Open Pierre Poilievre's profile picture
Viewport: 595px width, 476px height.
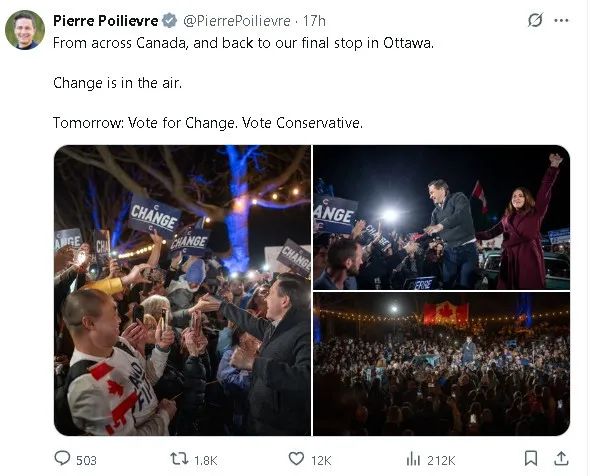coord(25,30)
